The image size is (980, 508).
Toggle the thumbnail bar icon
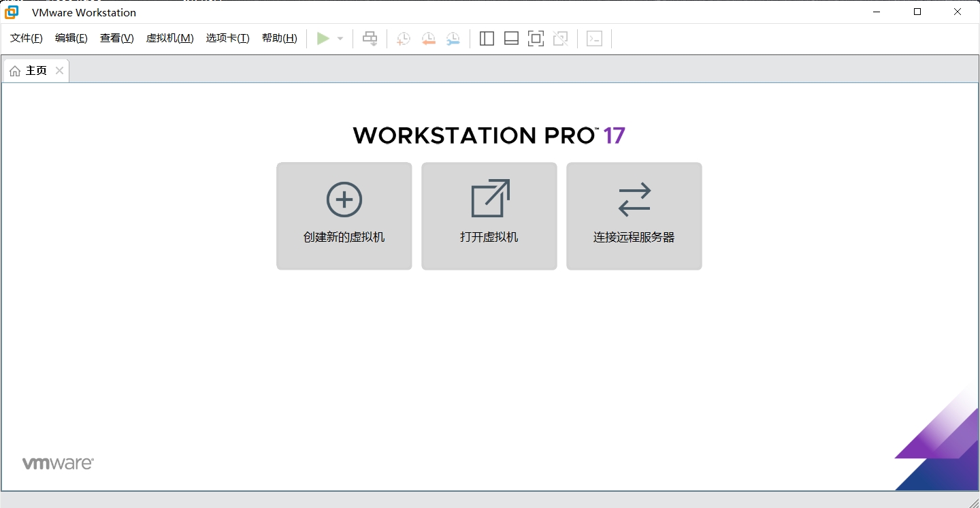pos(511,39)
